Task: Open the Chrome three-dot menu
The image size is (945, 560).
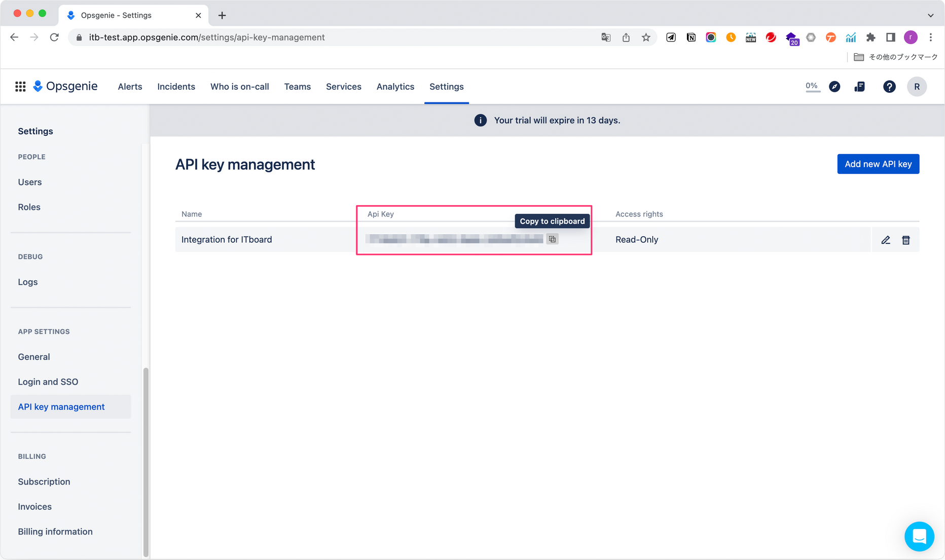Action: point(930,38)
